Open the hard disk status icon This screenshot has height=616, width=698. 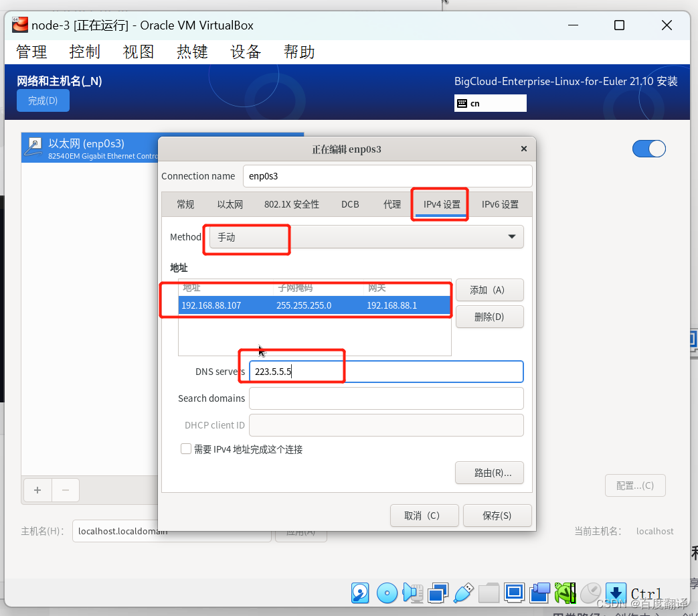point(360,593)
